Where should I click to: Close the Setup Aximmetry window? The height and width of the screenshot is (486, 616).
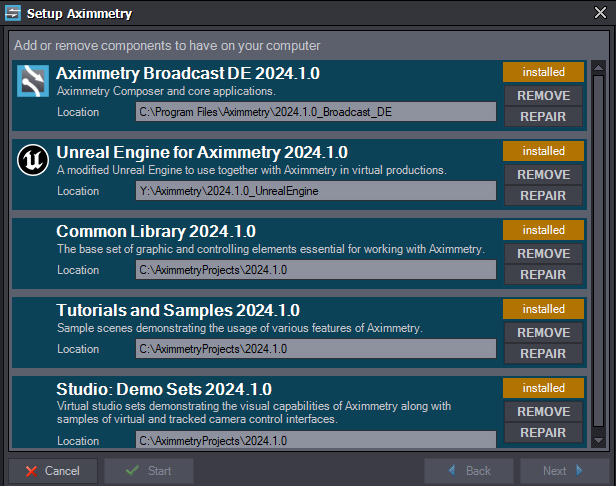[599, 14]
